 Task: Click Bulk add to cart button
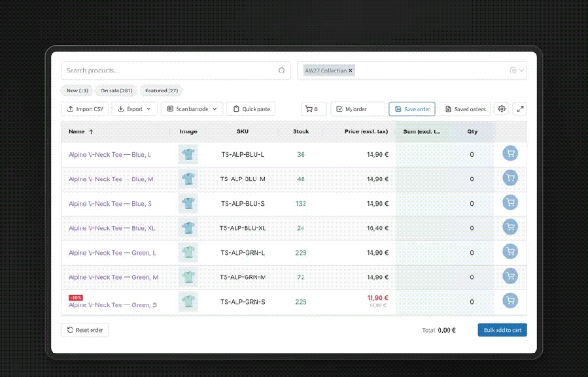tap(502, 330)
